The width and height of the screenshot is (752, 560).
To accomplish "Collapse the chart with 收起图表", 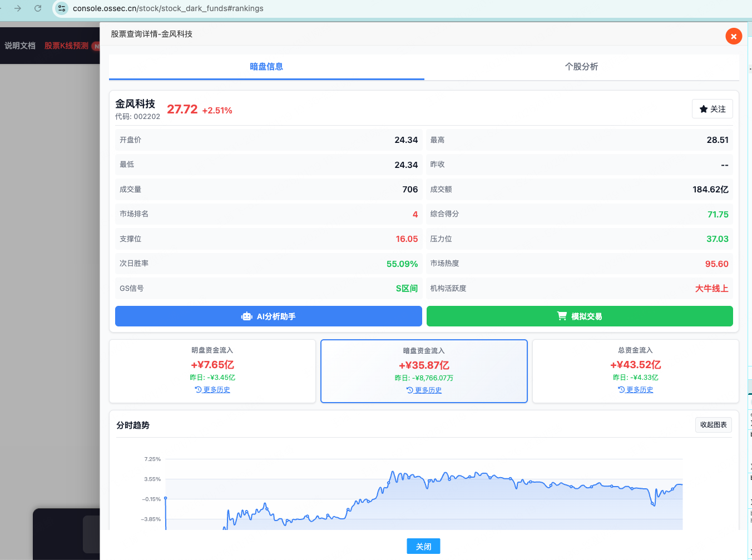I will (x=714, y=425).
